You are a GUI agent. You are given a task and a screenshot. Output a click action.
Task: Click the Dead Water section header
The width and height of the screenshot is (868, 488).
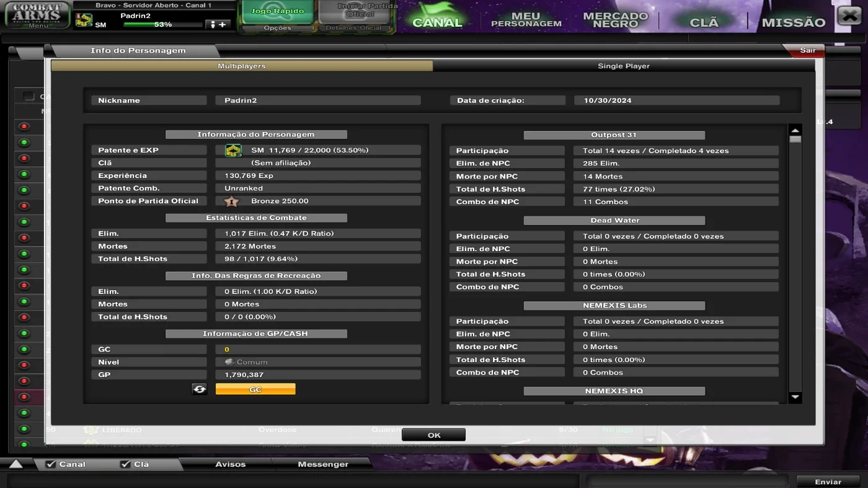(x=614, y=220)
